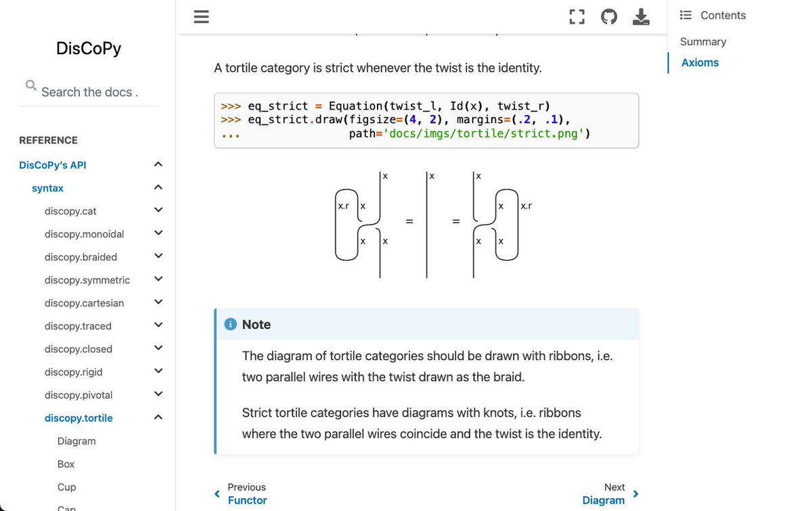Open the discopy.pivotal page

(x=78, y=395)
